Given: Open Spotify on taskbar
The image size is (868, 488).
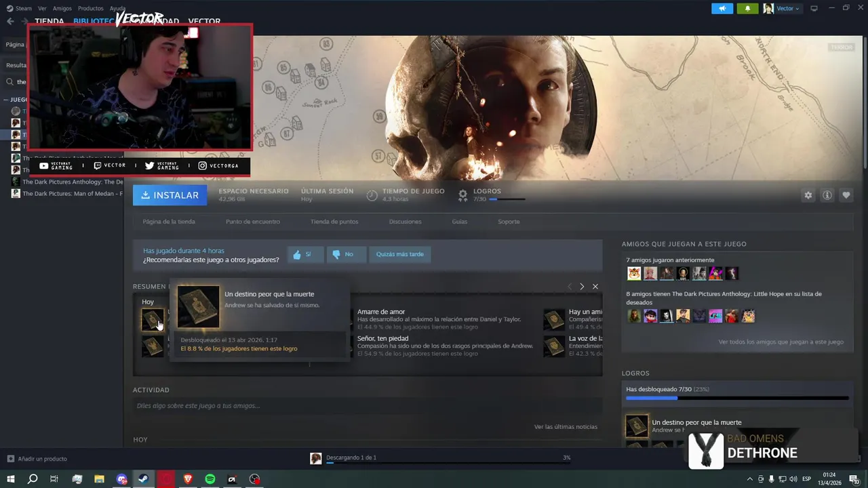Looking at the screenshot, I should pyautogui.click(x=210, y=479).
